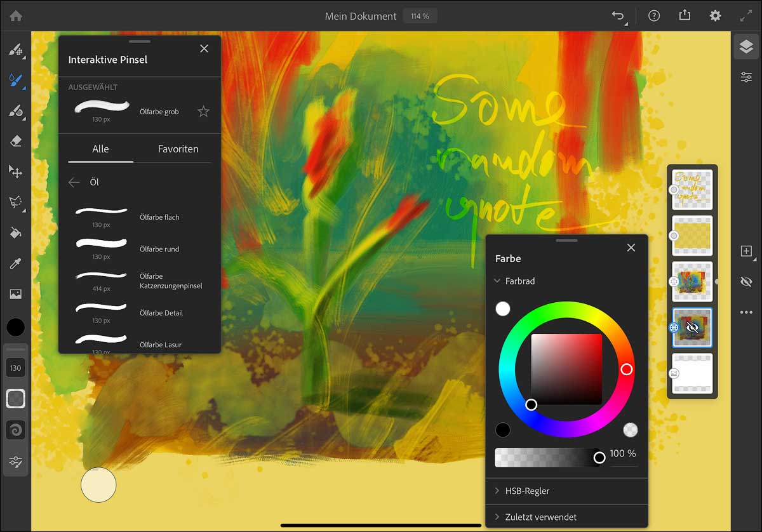Pick the white color swatch

503,309
